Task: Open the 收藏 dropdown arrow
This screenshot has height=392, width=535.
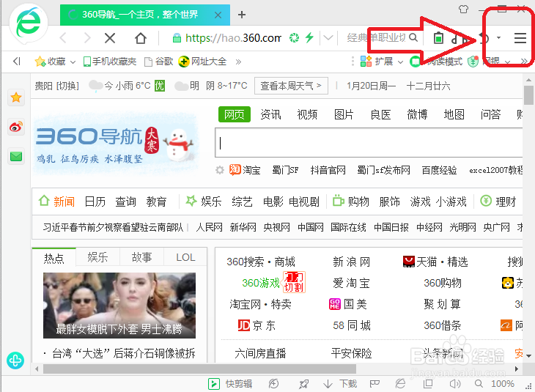Action: pos(73,62)
